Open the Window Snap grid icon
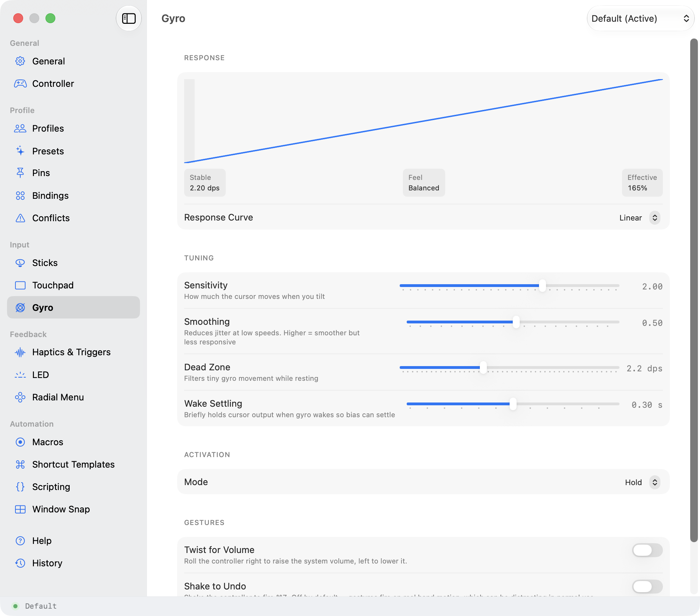This screenshot has width=700, height=616. click(20, 509)
